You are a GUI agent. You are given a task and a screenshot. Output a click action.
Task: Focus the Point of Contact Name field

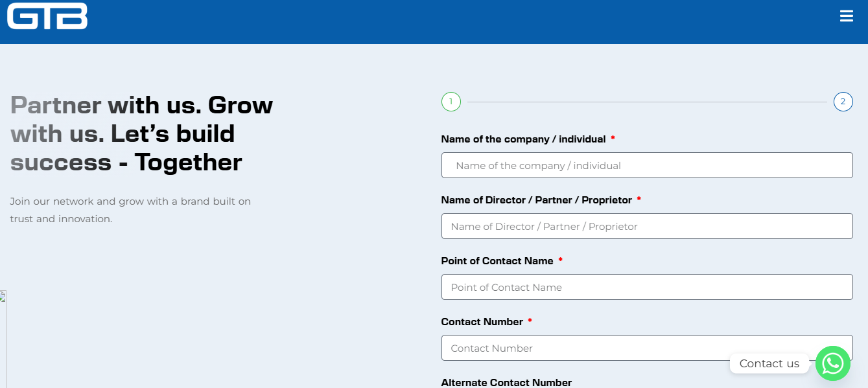pos(646,287)
